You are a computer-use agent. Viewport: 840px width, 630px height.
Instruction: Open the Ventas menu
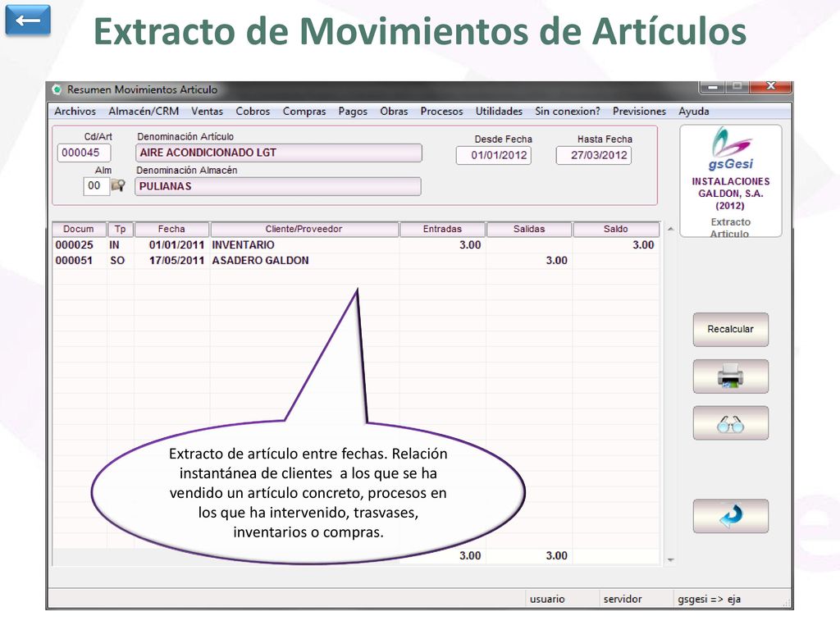coord(208,112)
